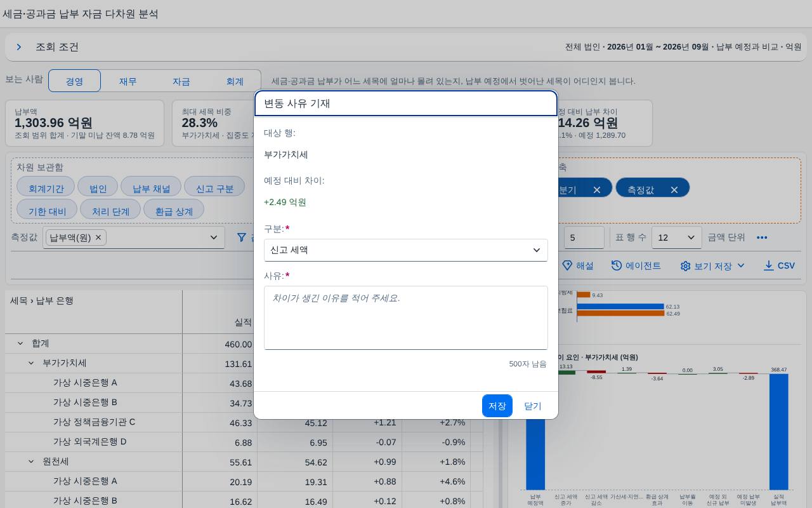Collapse the 원천세 tree row
The height and width of the screenshot is (508, 812).
pos(30,462)
